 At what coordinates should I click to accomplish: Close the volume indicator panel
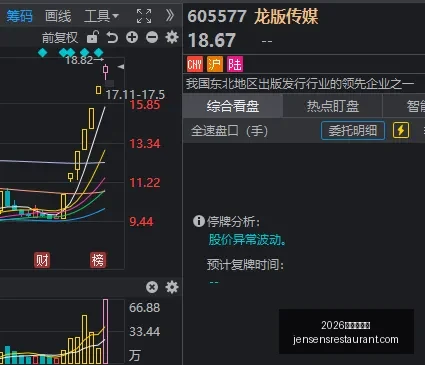[x=152, y=287]
